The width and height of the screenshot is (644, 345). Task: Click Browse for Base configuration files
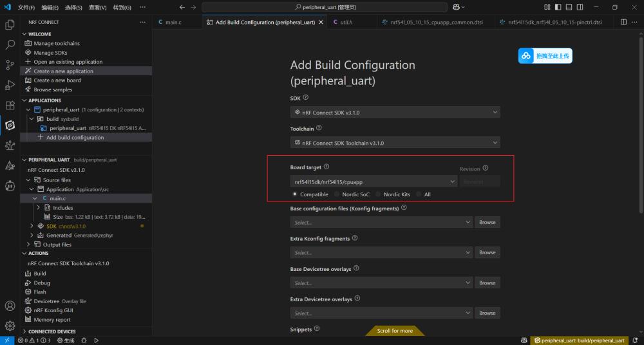pos(487,222)
